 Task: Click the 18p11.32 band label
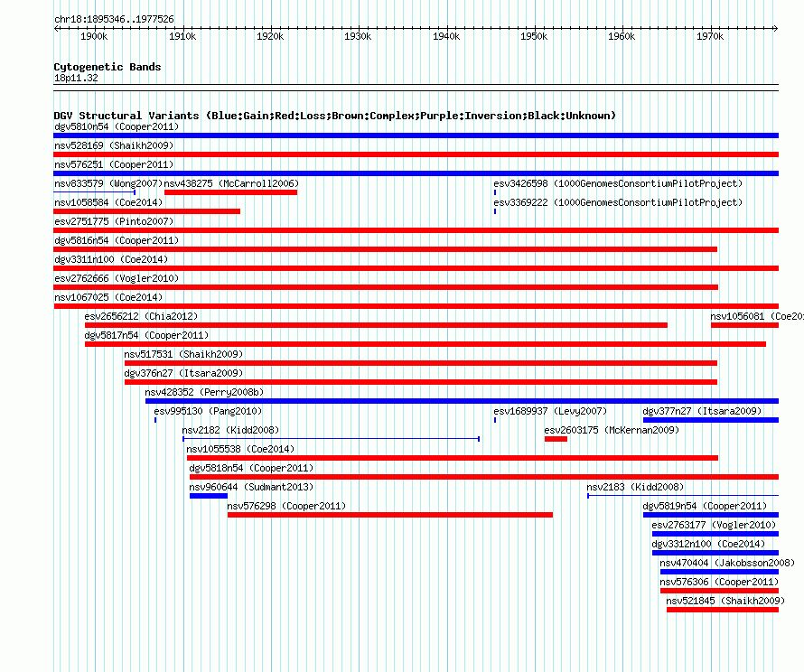coord(76,78)
